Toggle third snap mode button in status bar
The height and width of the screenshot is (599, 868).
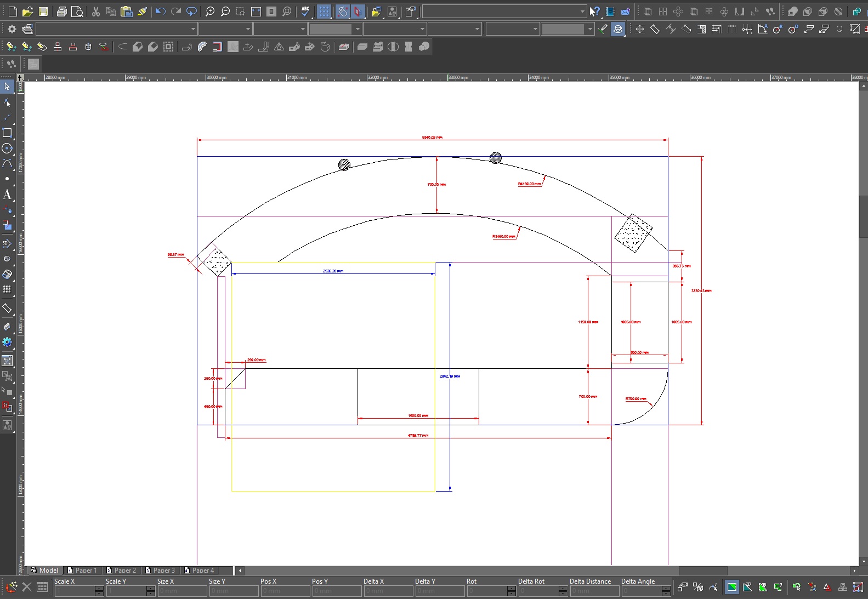(763, 587)
